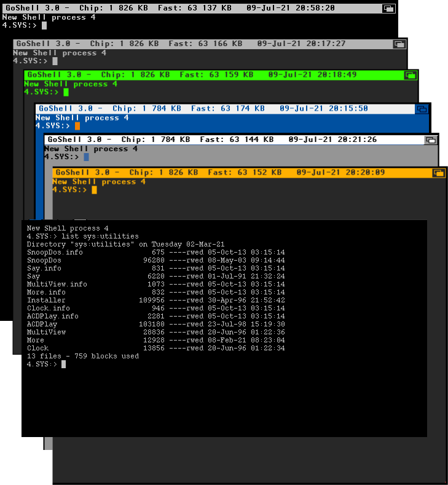Click More timestamp 08:23:04
The width and height of the screenshot is (448, 485).
tap(268, 341)
